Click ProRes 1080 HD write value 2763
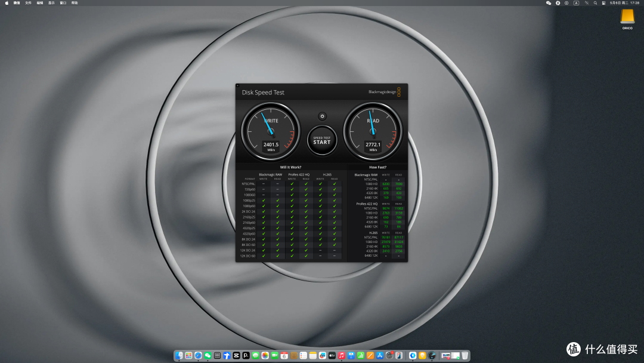This screenshot has width=644, height=363. click(x=386, y=213)
